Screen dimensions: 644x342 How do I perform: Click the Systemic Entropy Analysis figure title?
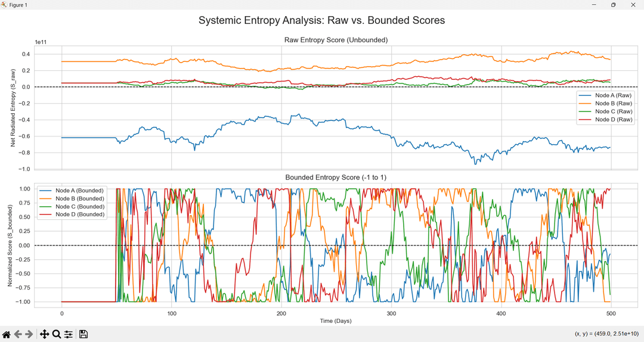321,20
